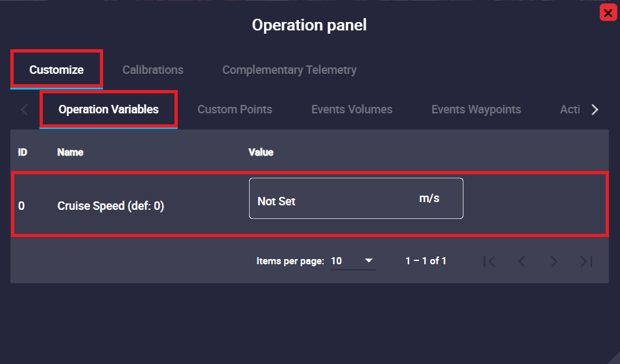Click the Value column header
Viewport: 620px width, 364px height.
tap(261, 152)
